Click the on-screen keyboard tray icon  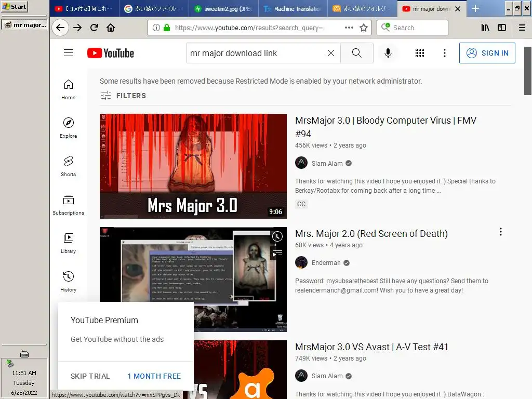coord(24,354)
